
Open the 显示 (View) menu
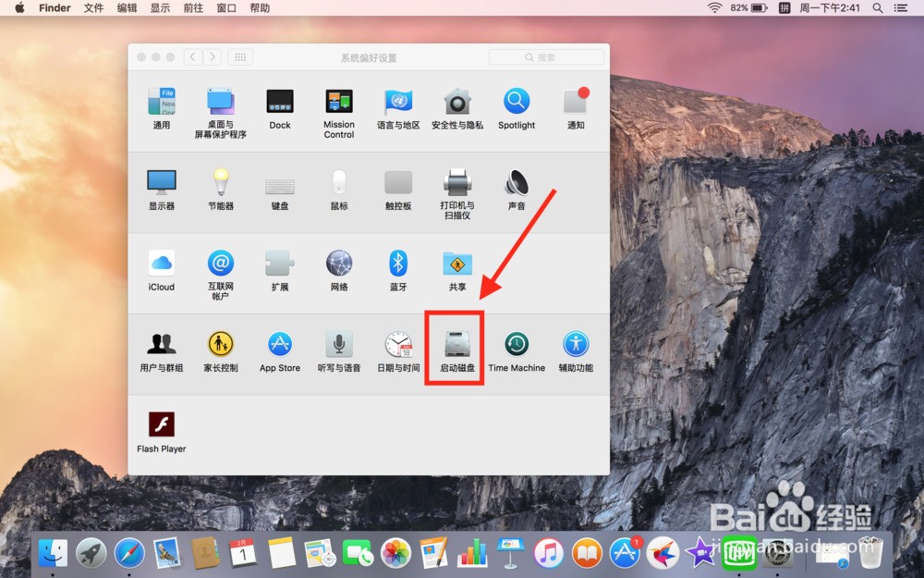coord(160,8)
